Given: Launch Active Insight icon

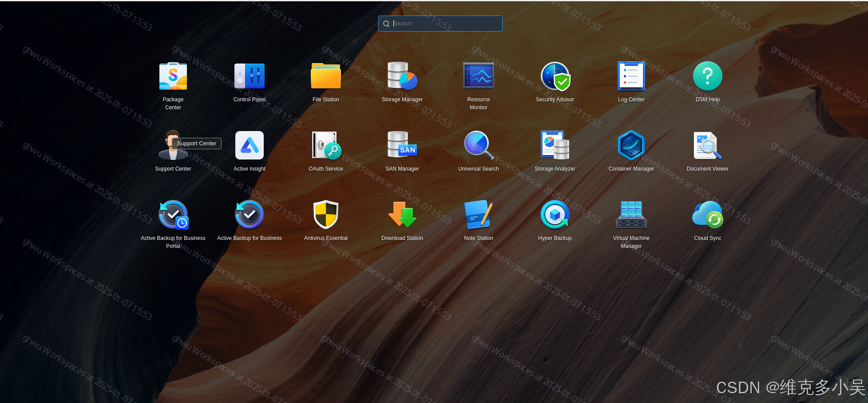Looking at the screenshot, I should pyautogui.click(x=250, y=145).
